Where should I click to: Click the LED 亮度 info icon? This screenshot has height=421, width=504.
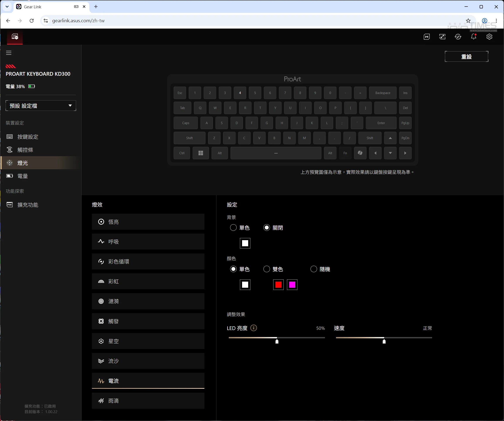click(253, 328)
